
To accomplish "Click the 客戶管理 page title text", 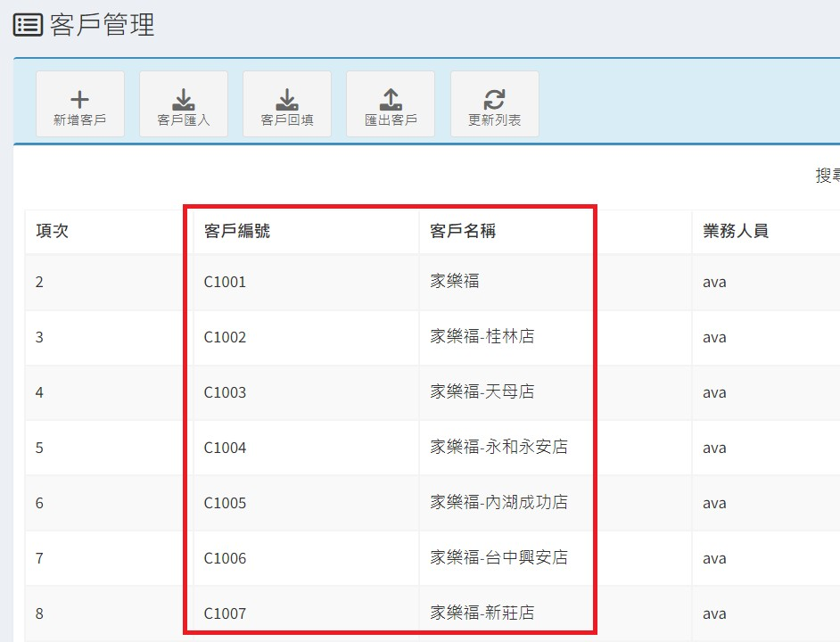I will 102,25.
